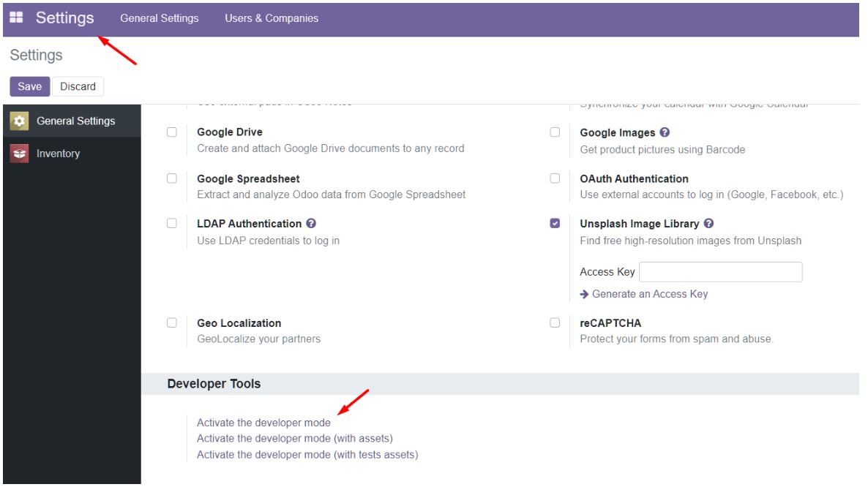
Task: Uncheck the Unsplash Image Library checkbox
Action: point(555,224)
